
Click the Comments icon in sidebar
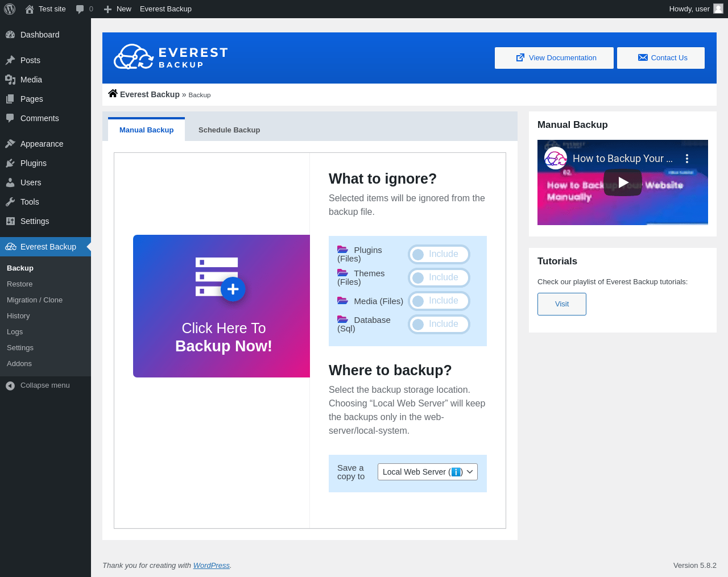(10, 118)
